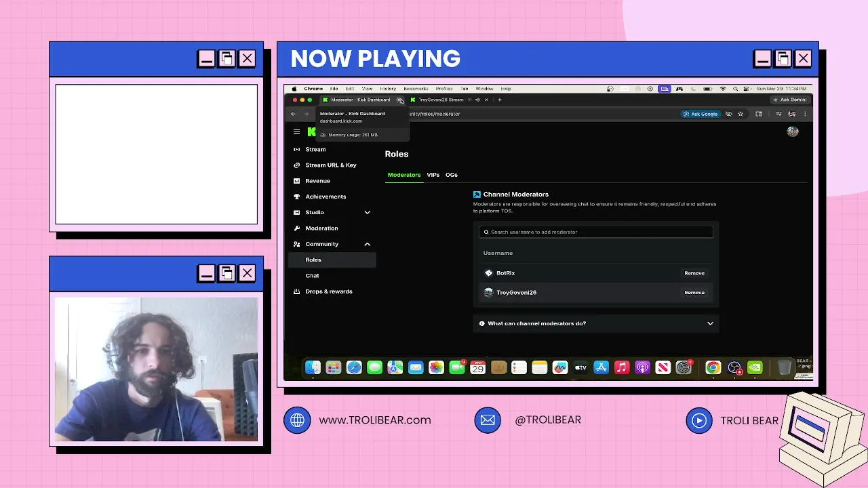
Task: Click TroyGovoni26 avatar icon
Action: (488, 293)
